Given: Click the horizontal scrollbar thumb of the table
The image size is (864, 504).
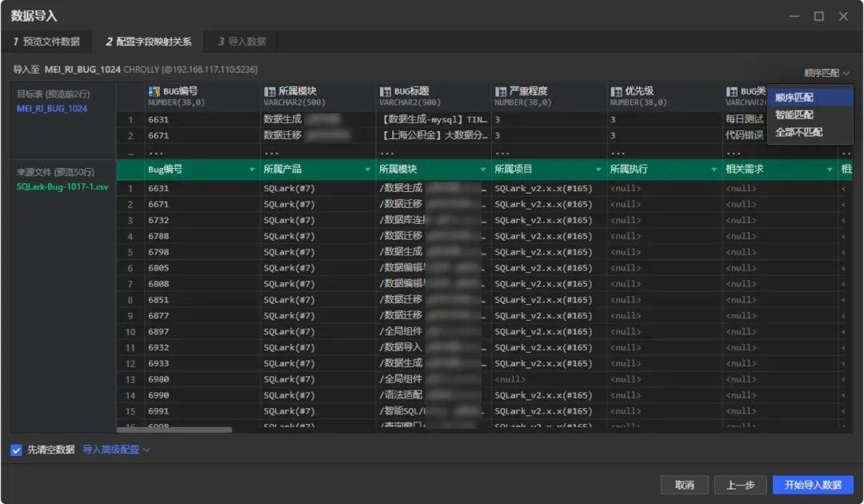Looking at the screenshot, I should (174, 430).
